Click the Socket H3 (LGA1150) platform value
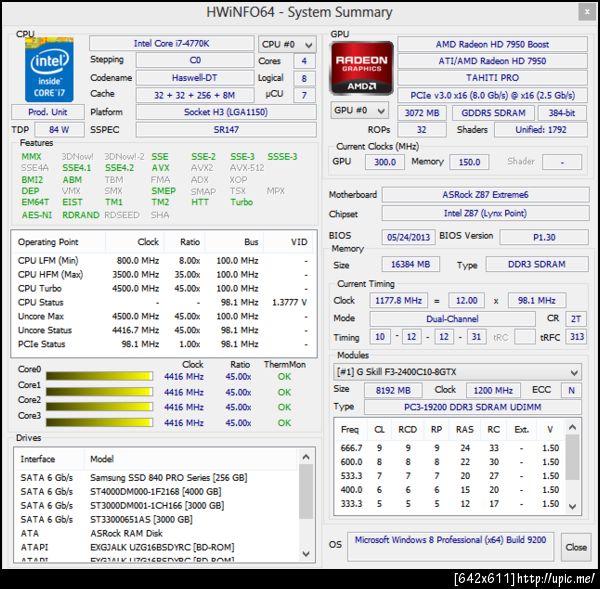Viewport: 600px width, 589px height. pyautogui.click(x=226, y=112)
